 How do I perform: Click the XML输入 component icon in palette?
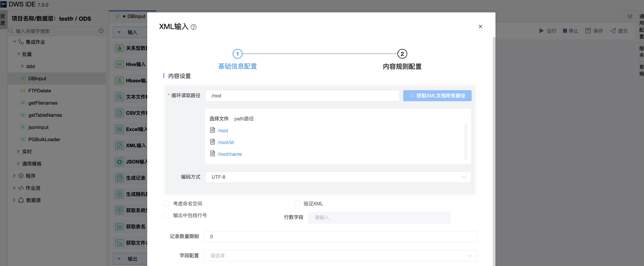click(x=119, y=146)
